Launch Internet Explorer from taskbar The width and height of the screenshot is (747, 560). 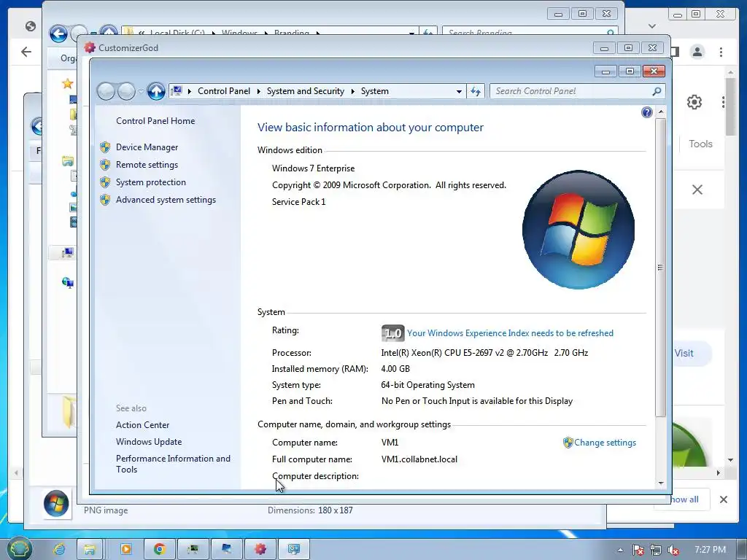59,549
